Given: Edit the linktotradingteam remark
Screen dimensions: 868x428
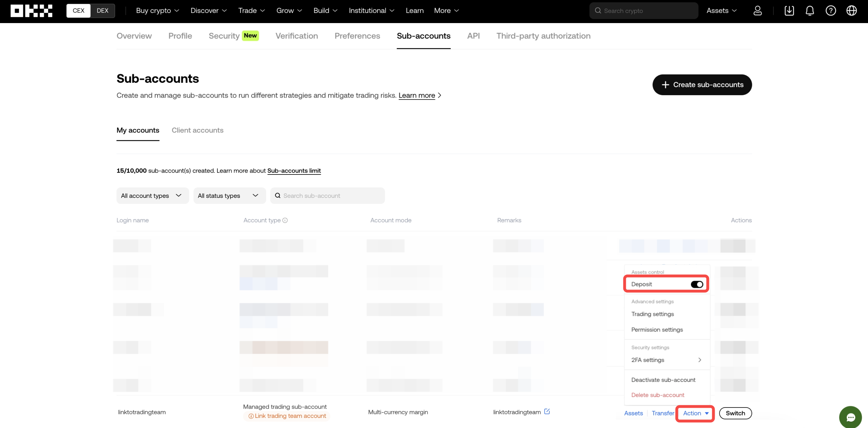Looking at the screenshot, I should pos(547,412).
